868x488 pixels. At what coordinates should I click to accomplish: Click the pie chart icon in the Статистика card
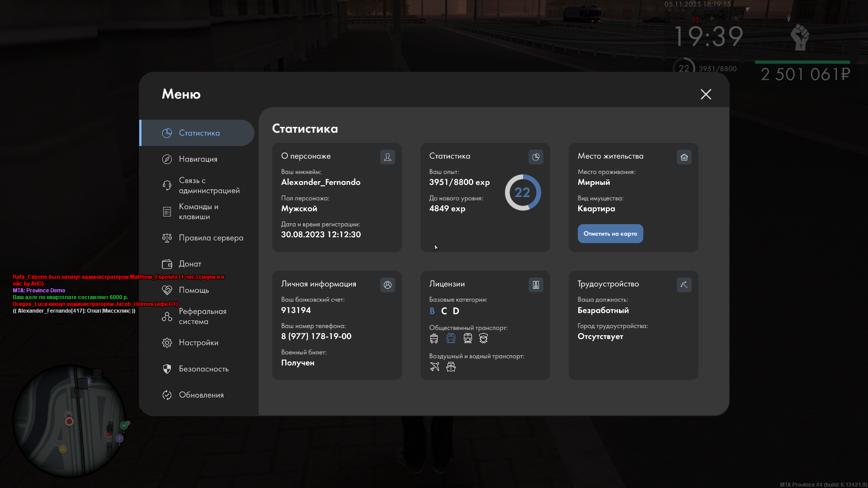pos(536,157)
